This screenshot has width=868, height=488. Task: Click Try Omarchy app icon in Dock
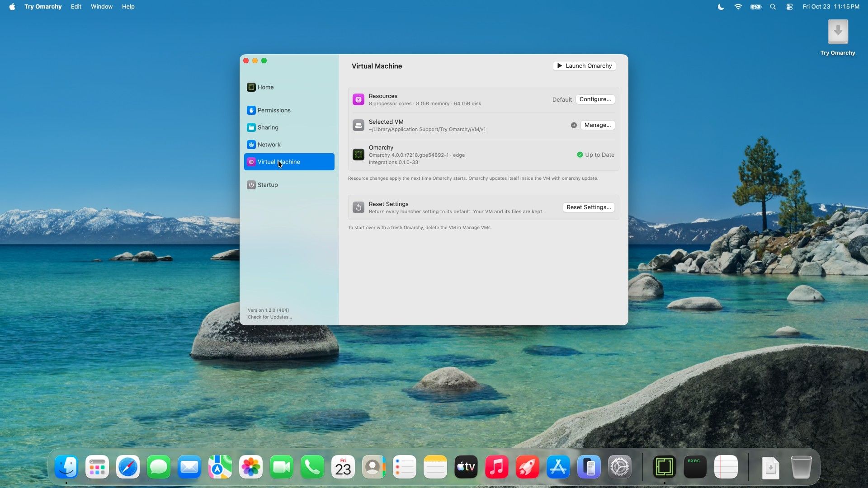coord(665,467)
